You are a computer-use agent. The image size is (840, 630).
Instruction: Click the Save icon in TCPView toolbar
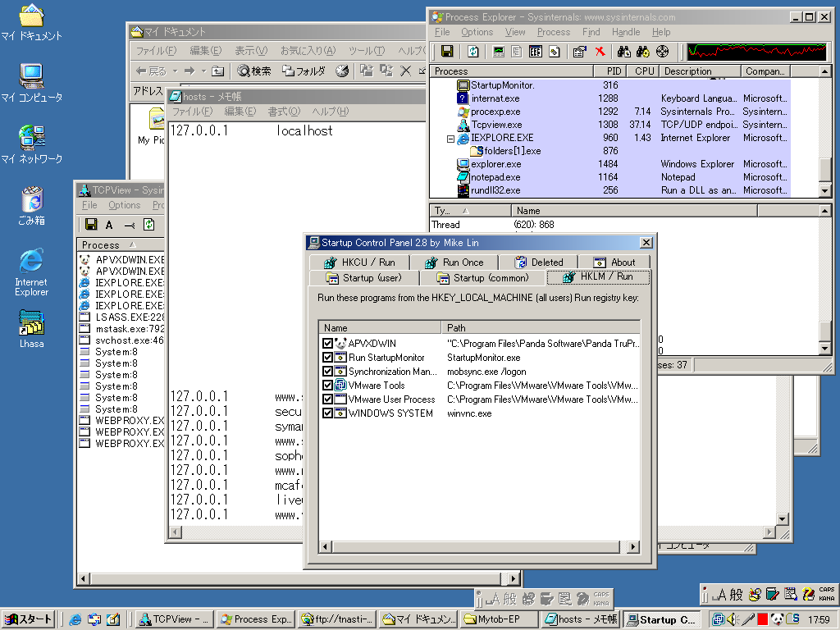(91, 225)
